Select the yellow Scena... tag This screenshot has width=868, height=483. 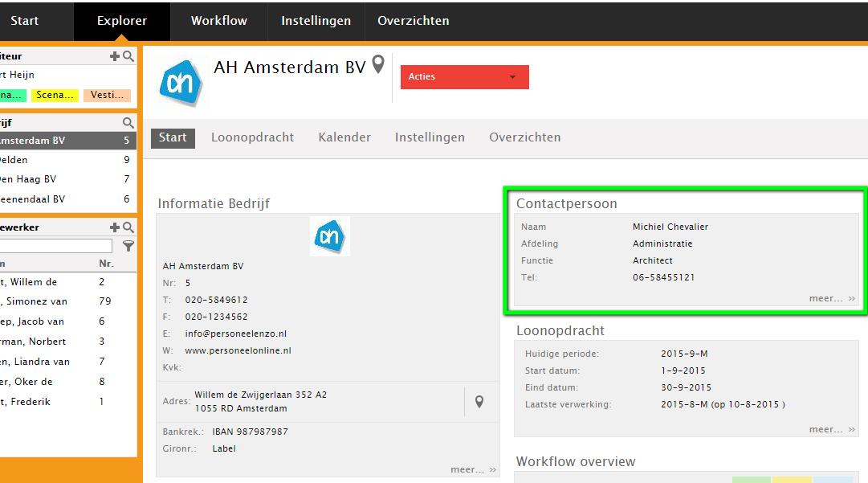tap(55, 96)
